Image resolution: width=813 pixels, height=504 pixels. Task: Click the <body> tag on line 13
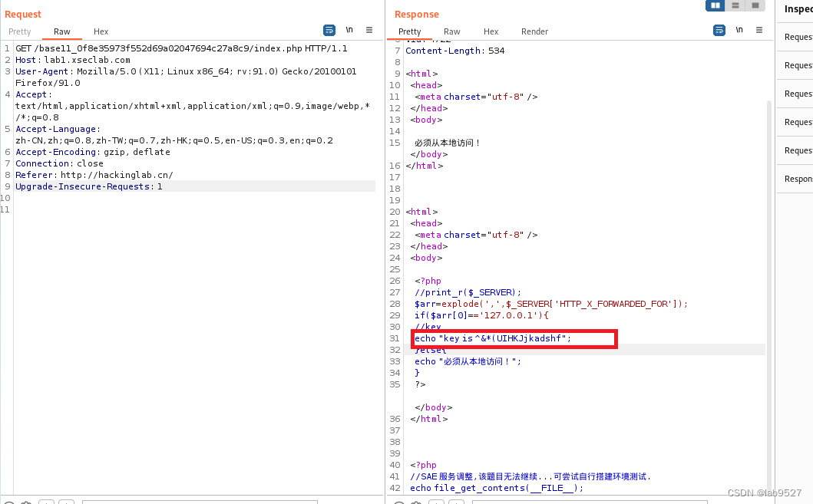[426, 120]
